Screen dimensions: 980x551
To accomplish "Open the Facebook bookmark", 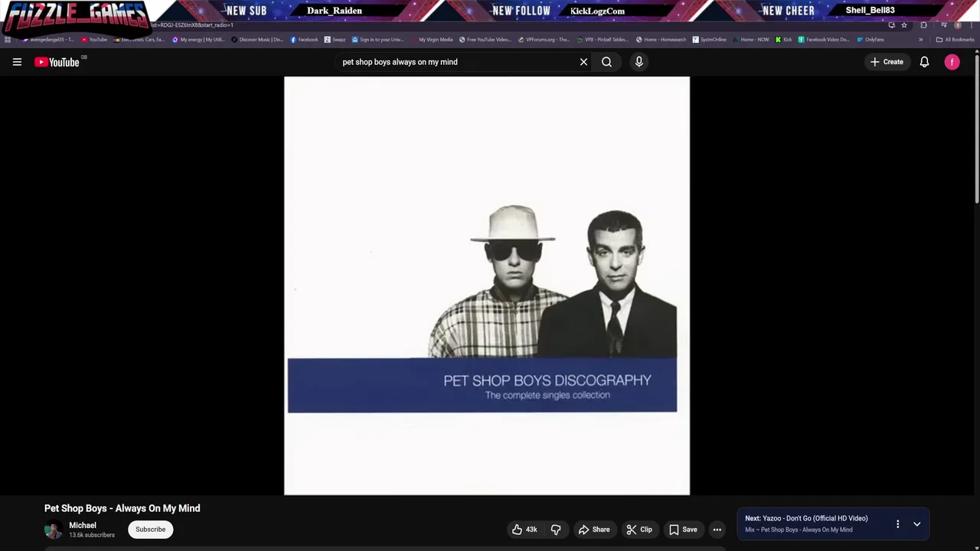I will [304, 40].
